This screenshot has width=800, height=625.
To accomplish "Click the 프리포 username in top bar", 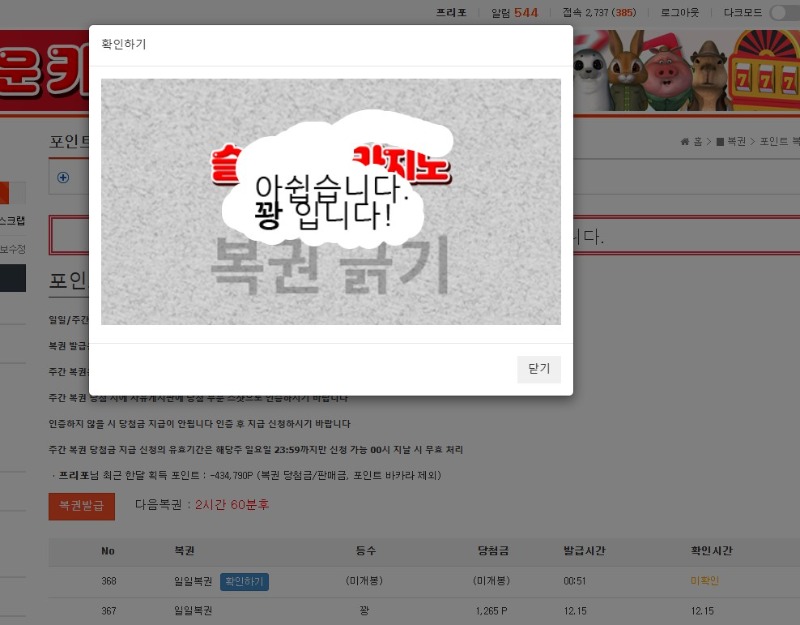I will click(x=451, y=13).
